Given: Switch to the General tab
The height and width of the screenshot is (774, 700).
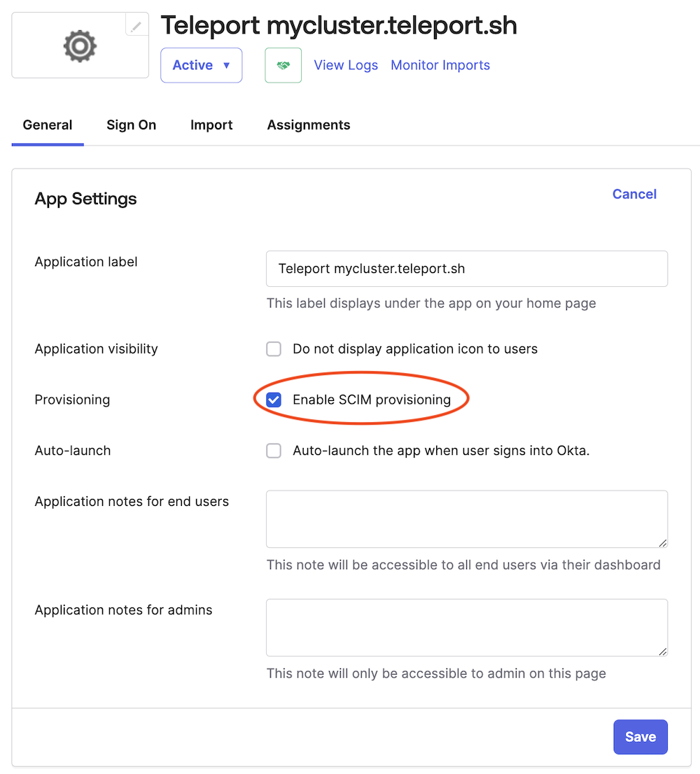Looking at the screenshot, I should click(x=48, y=125).
